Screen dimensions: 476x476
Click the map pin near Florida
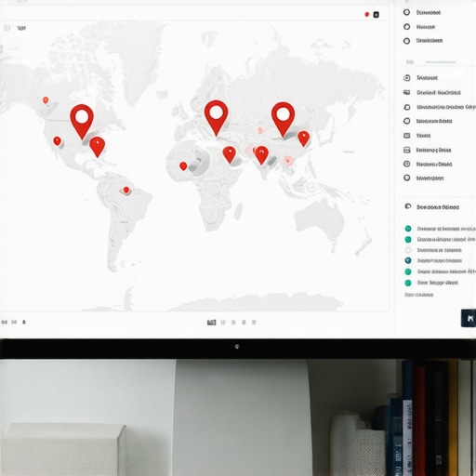(x=98, y=147)
